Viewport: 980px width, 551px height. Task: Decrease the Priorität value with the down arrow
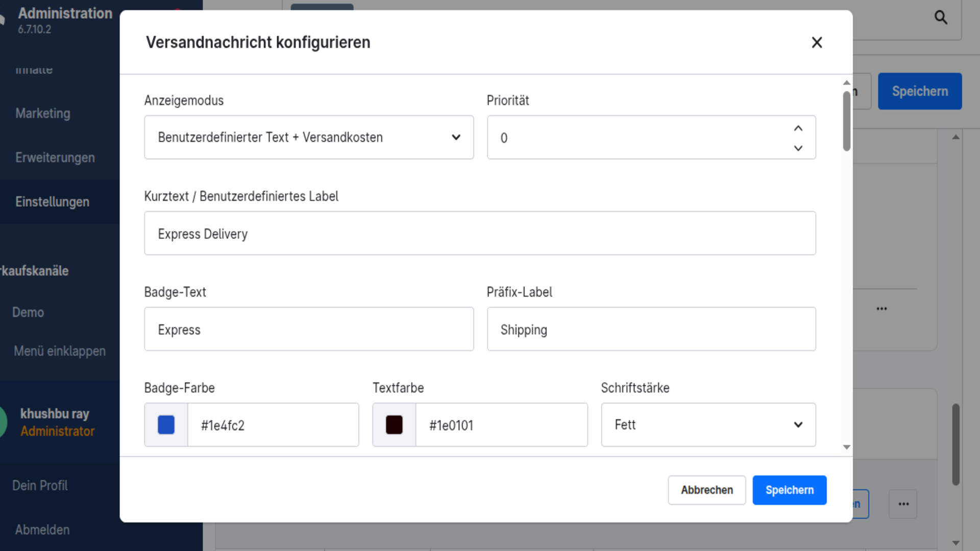tap(798, 148)
